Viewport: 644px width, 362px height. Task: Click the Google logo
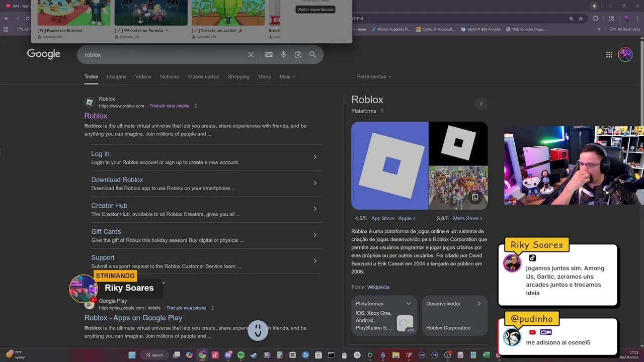44,54
